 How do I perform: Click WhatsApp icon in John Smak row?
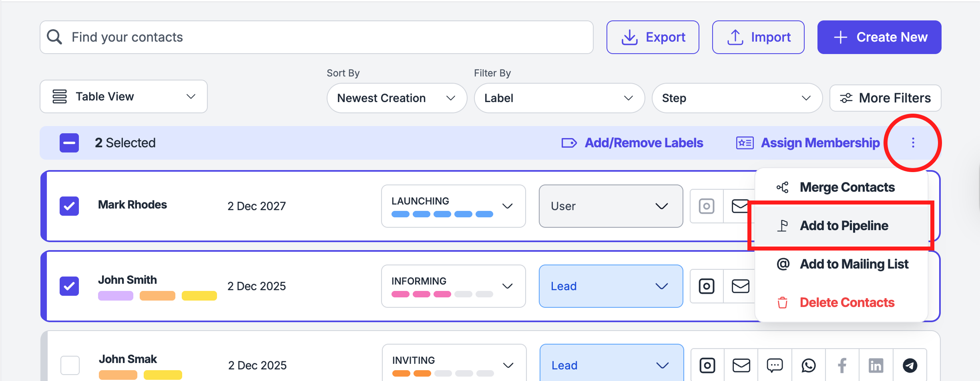[x=808, y=365]
